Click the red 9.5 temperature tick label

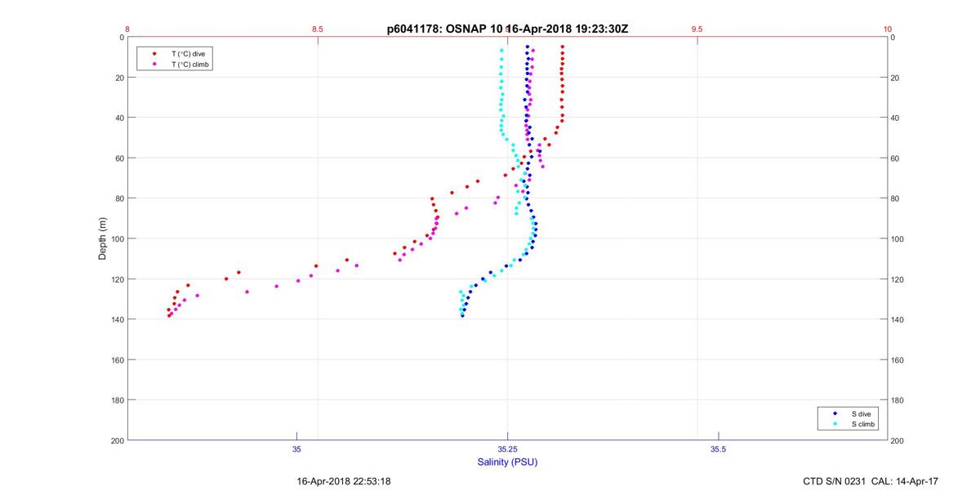pyautogui.click(x=697, y=29)
